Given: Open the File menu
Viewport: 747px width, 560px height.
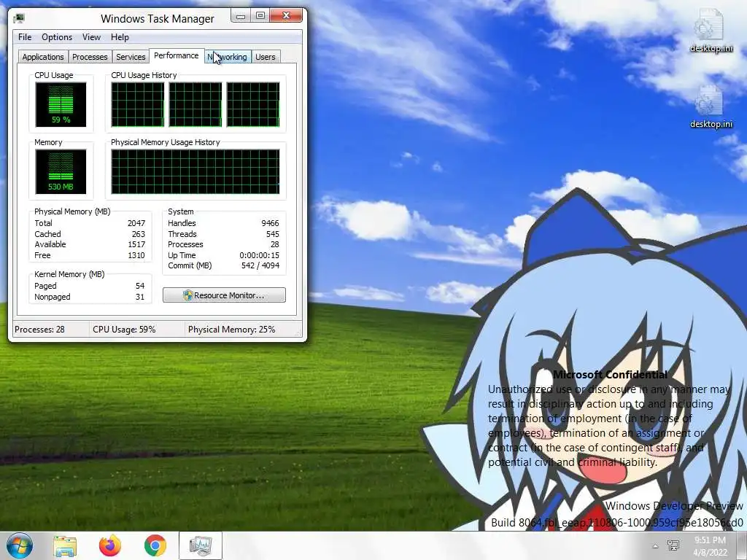Looking at the screenshot, I should pos(25,37).
